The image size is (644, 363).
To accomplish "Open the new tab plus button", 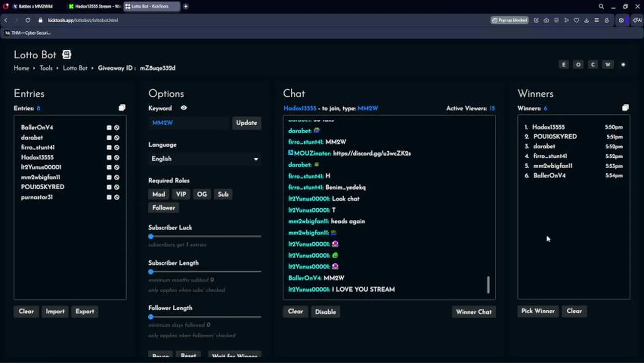I will click(185, 7).
